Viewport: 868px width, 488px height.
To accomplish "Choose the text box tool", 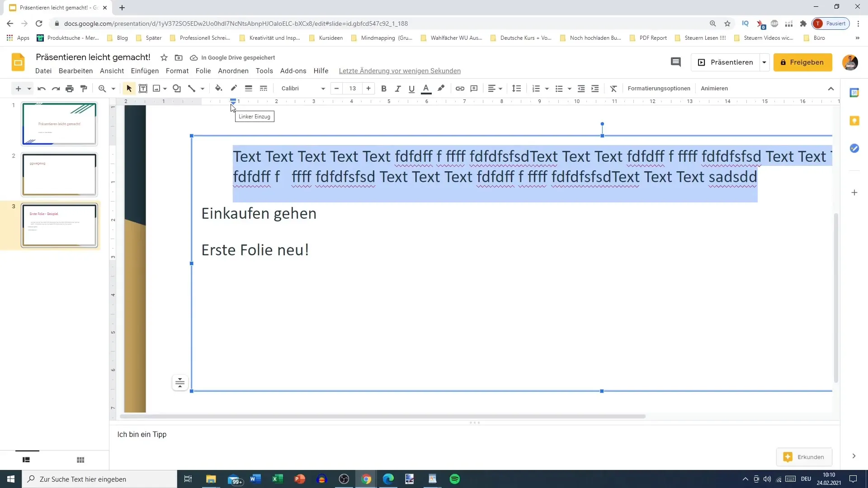I will coord(143,89).
